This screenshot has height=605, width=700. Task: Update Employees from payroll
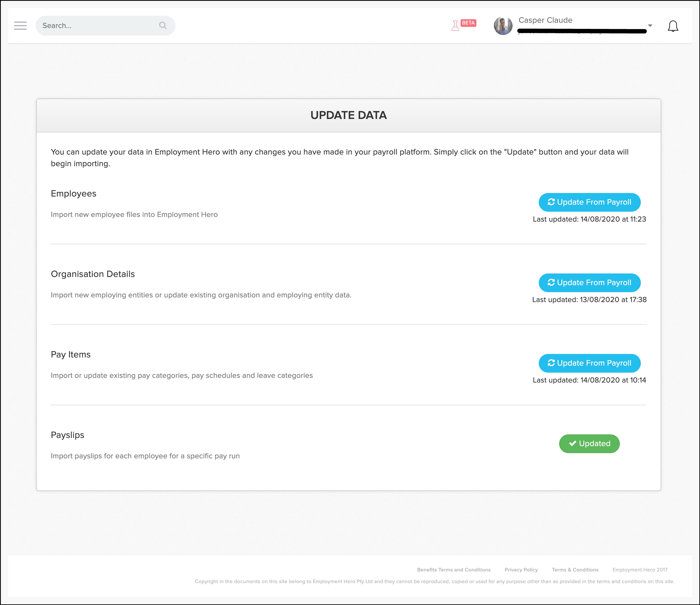589,202
